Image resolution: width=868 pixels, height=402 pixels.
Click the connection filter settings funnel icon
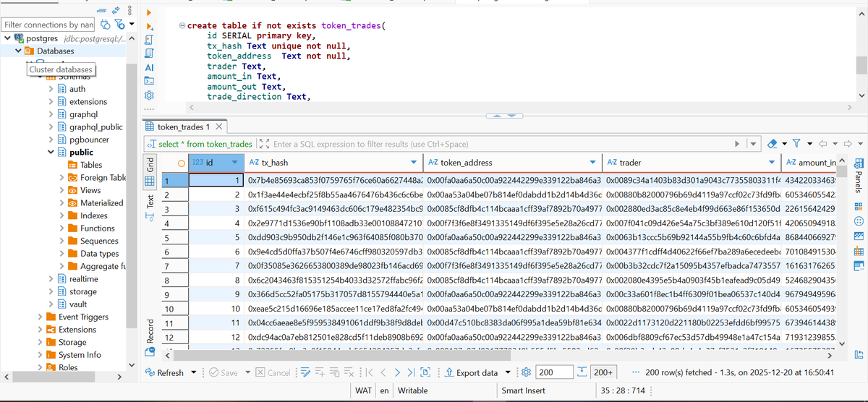(119, 24)
